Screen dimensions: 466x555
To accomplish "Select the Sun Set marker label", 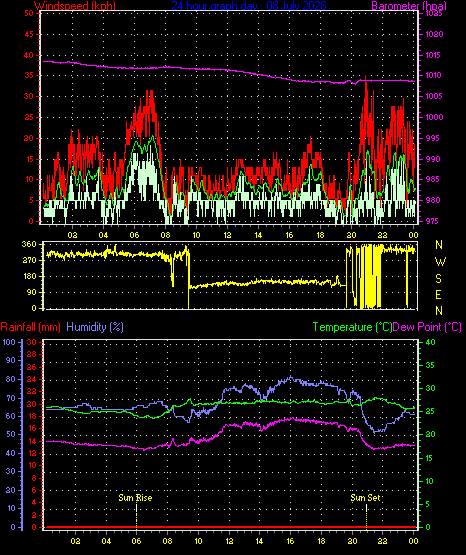I will pyautogui.click(x=366, y=498).
